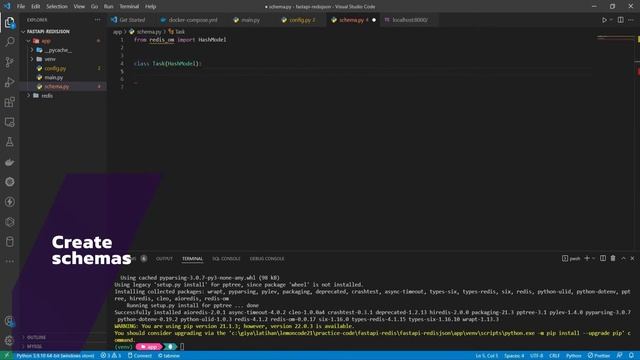Open the File menu

tap(21, 7)
